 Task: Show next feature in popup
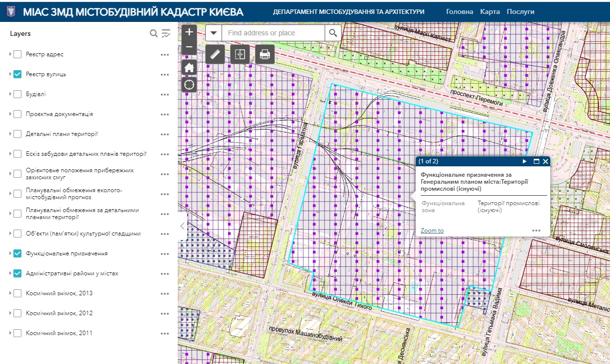524,161
